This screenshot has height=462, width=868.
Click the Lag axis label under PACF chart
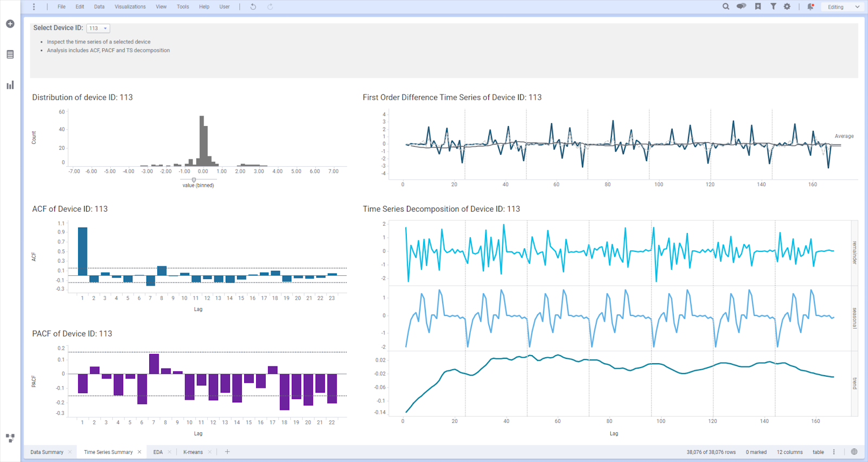click(198, 434)
